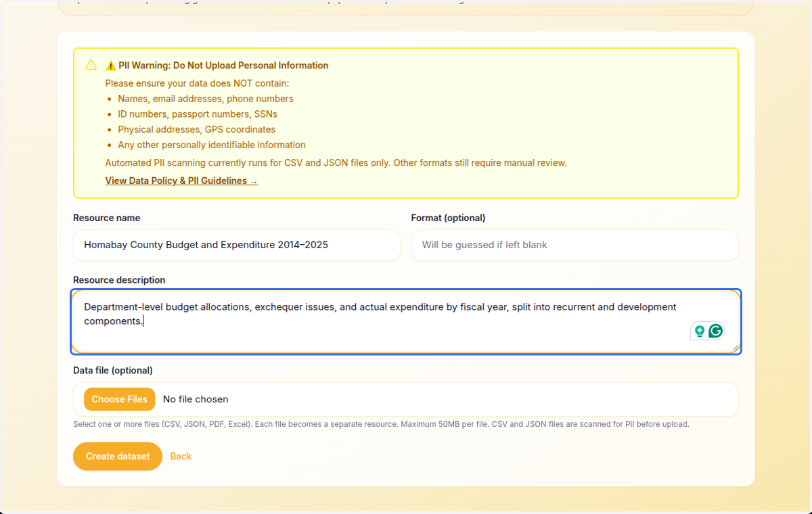Screen dimensions: 812x514
Task: Click 'Names, email addresses, phone numbers' bullet
Action: [206, 99]
